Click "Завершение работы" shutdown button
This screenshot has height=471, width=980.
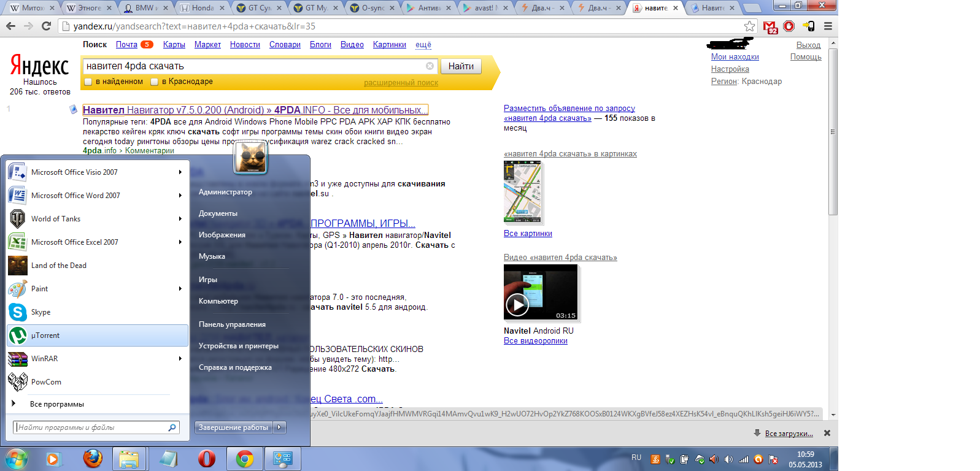pyautogui.click(x=234, y=427)
